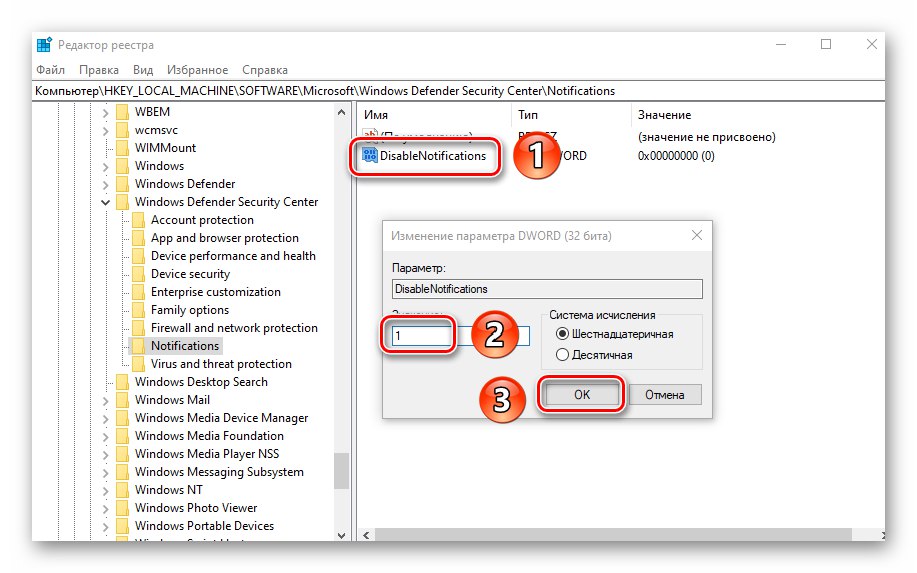Viewport: 917px width, 573px height.
Task: Select the Windows Photo Viewer tree item
Action: point(196,508)
